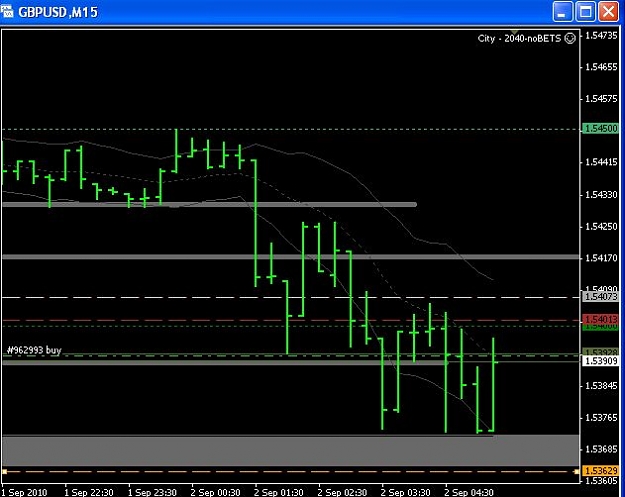The image size is (625, 497).
Task: Select the #962993 buy order label
Action: (x=34, y=350)
